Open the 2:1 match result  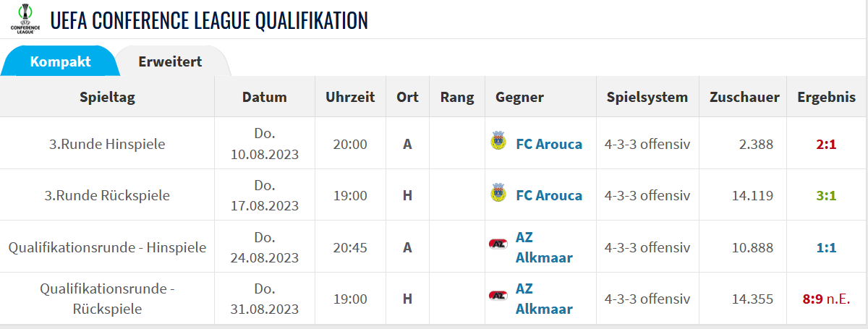tap(826, 144)
